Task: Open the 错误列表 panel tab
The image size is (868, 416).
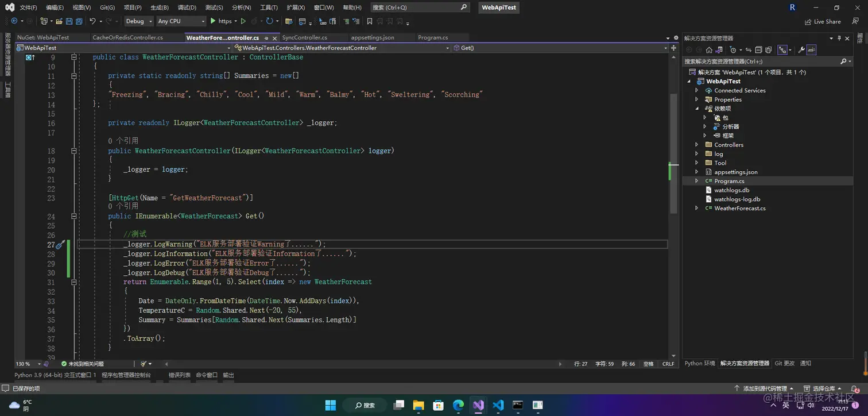Action: pos(179,375)
